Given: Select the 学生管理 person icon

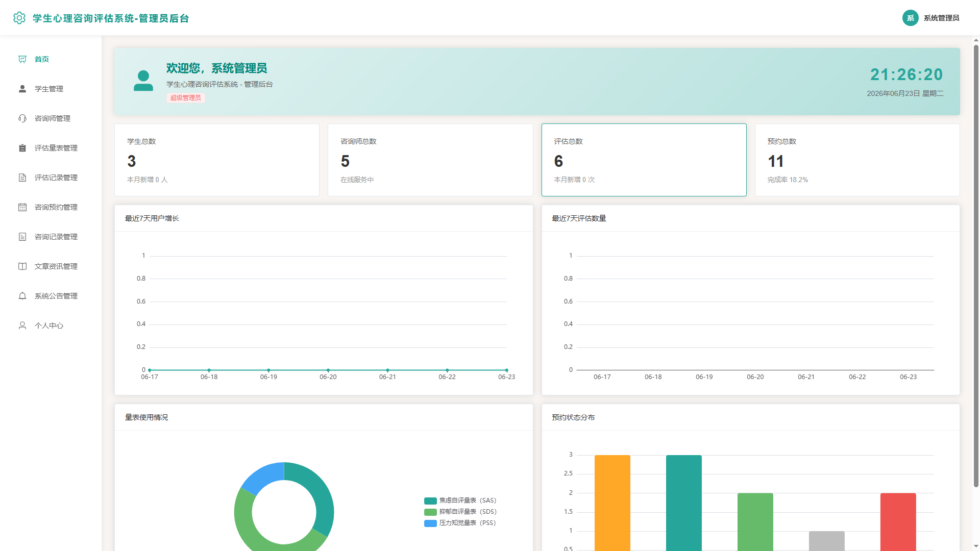Looking at the screenshot, I should 22,89.
